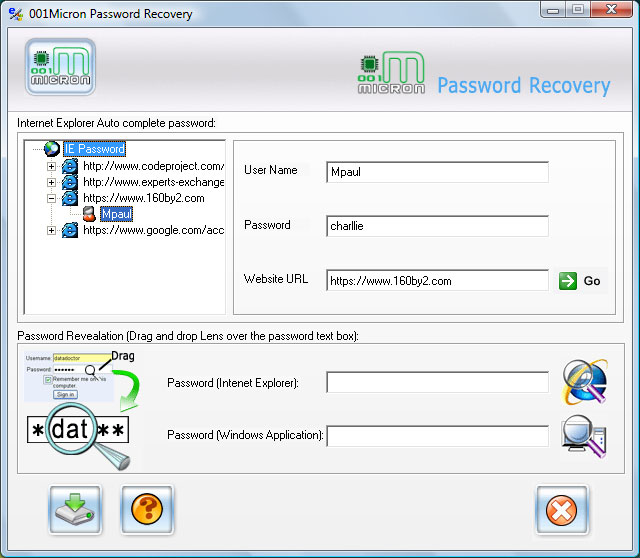Click the Website URL field

tap(437, 280)
